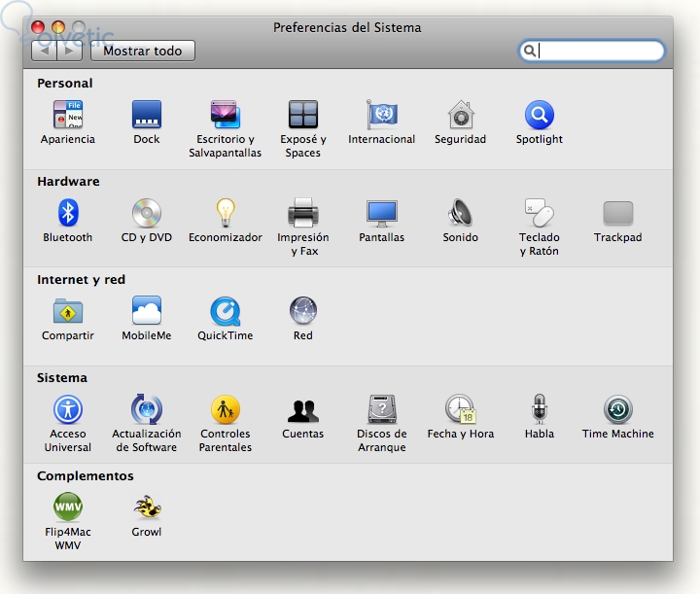This screenshot has width=700, height=594.
Task: Minimize window with the yellow button
Action: (58, 27)
